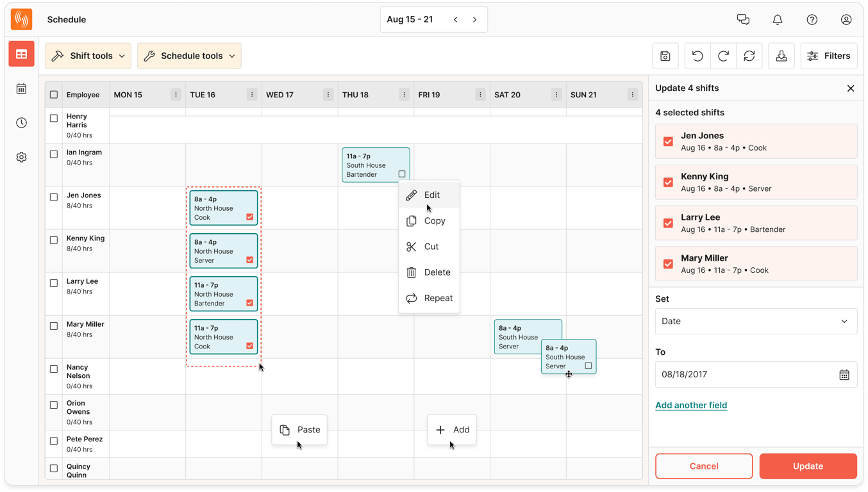Select Ian Ingram Bartender shift checkbox

pos(402,174)
